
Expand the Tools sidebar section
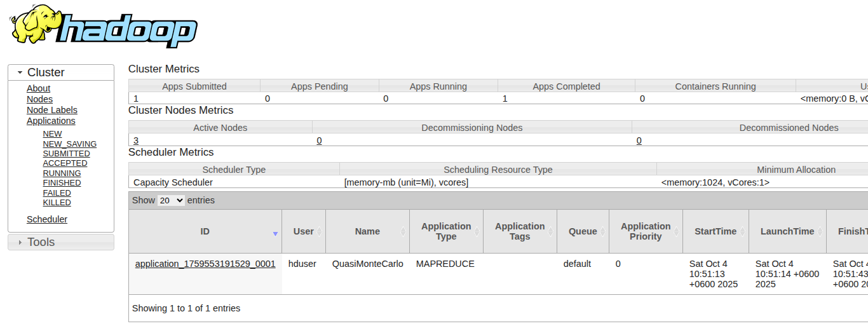pyautogui.click(x=20, y=242)
